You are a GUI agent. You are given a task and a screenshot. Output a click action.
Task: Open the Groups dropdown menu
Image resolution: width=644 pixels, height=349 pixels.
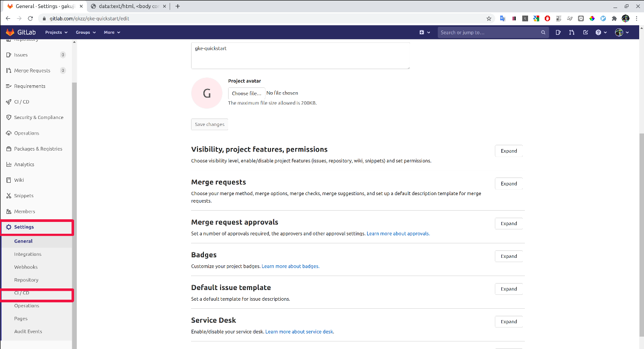coord(85,32)
